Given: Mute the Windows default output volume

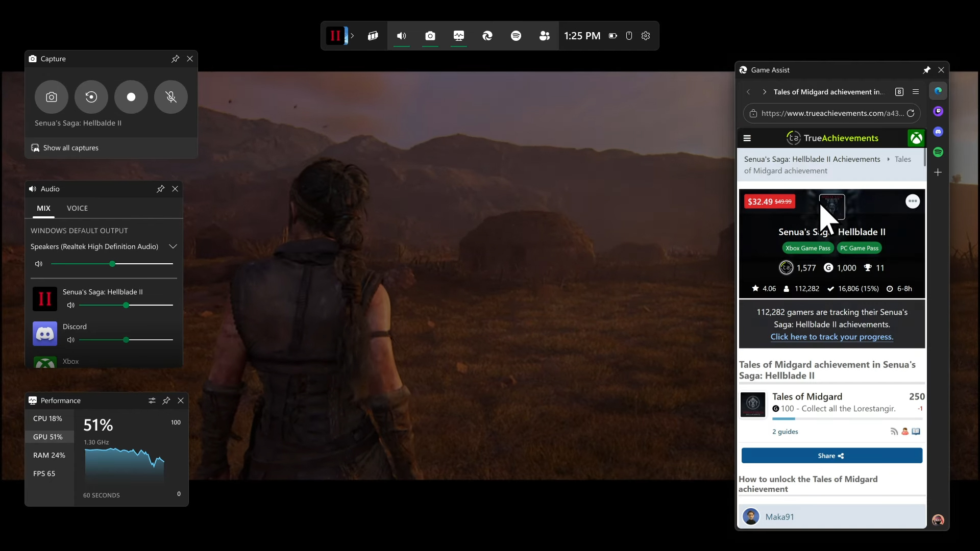Looking at the screenshot, I should click(39, 264).
